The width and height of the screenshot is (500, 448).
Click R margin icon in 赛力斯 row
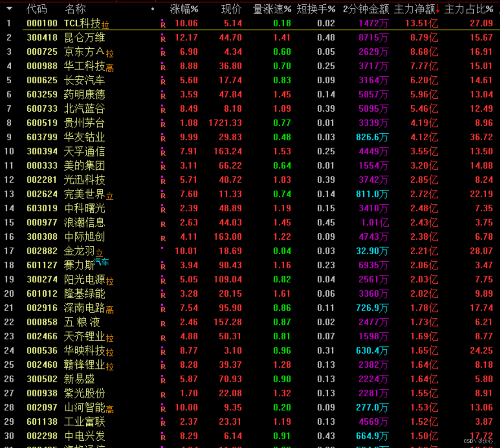coord(163,266)
